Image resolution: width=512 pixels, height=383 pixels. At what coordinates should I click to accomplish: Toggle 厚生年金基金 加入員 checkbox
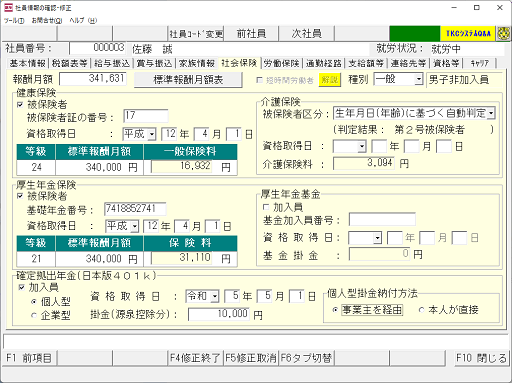266,207
